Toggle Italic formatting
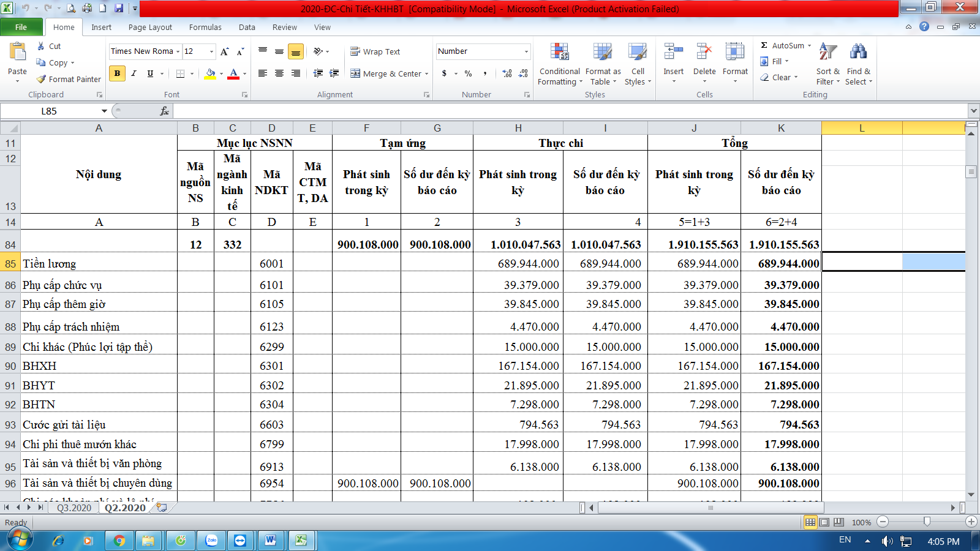 pyautogui.click(x=134, y=73)
